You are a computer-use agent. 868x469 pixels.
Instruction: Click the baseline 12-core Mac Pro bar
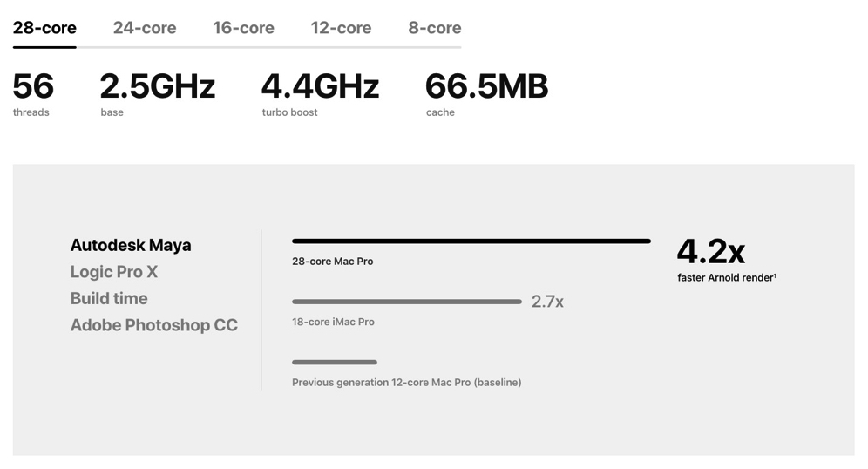point(335,362)
